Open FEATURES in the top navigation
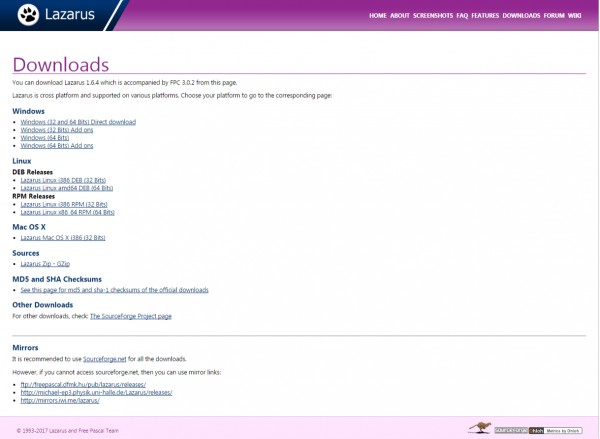The image size is (600, 439). point(485,16)
